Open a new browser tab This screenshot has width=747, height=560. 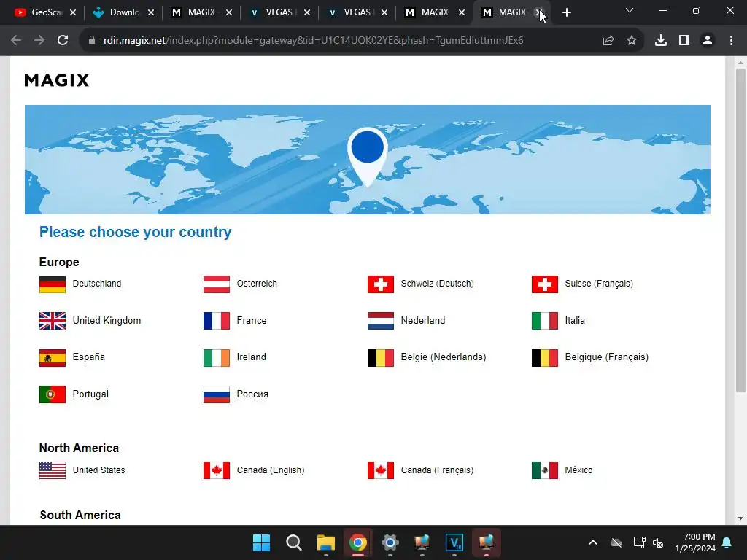(x=566, y=13)
